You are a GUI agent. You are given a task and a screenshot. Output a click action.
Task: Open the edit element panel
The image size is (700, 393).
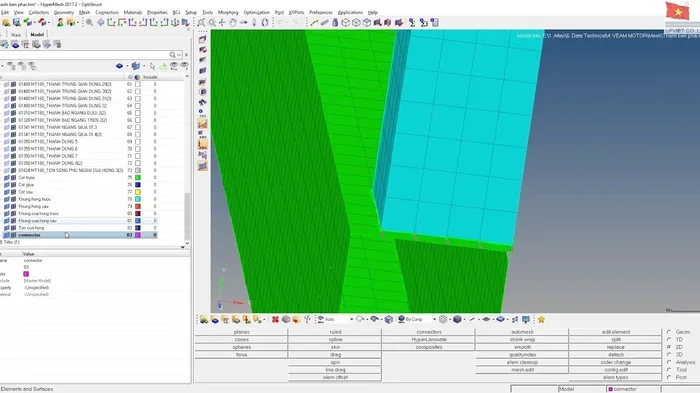pos(616,332)
